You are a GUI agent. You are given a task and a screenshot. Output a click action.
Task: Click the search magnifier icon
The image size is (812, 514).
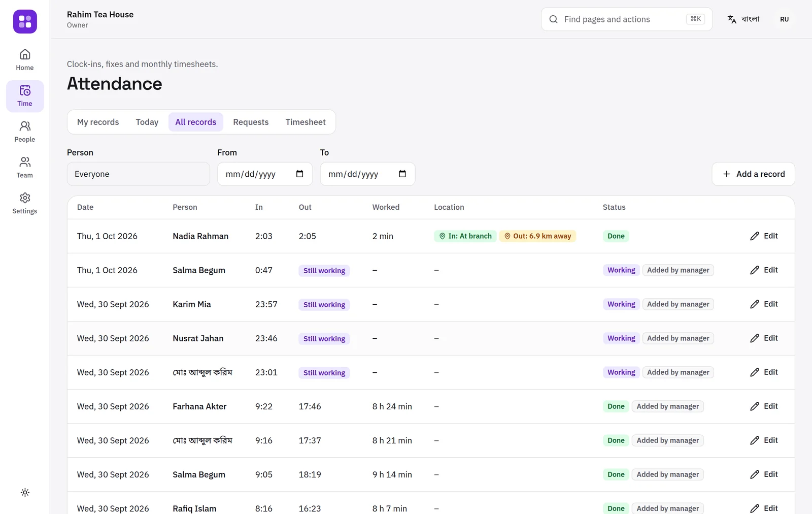(553, 19)
